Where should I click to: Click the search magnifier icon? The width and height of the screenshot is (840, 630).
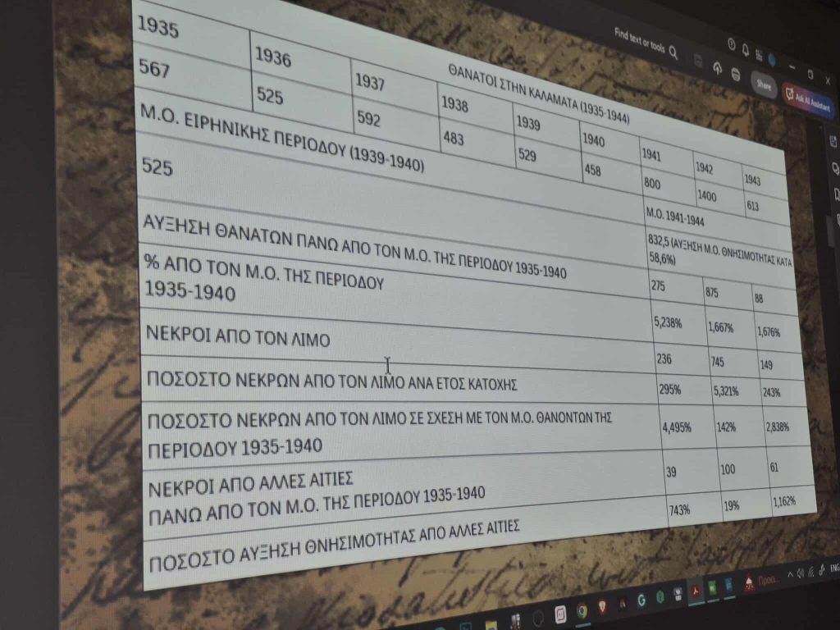(x=673, y=53)
